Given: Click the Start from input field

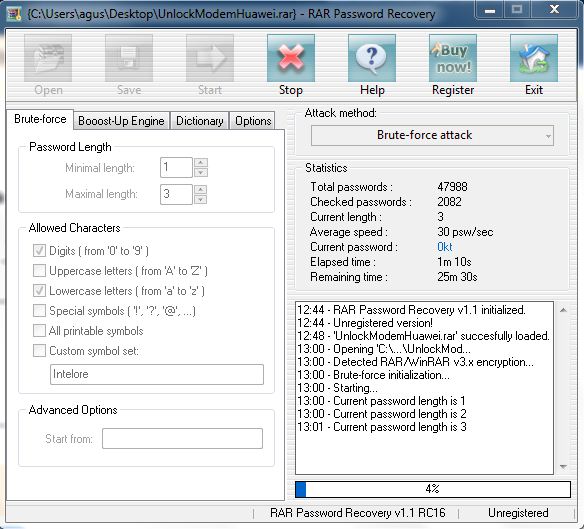Looking at the screenshot, I should coord(182,438).
